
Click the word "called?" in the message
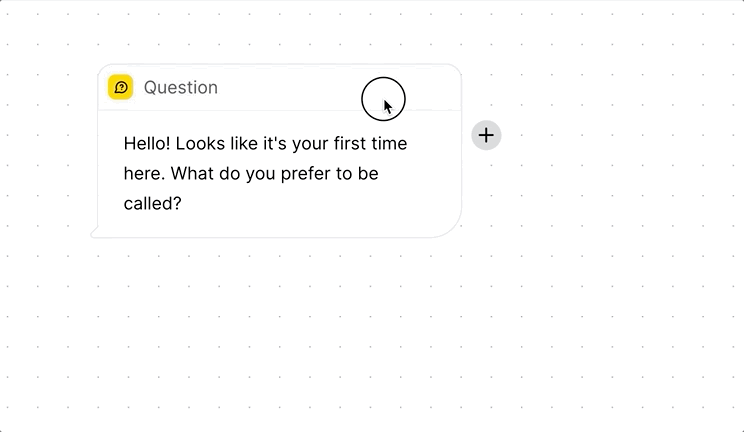tap(152, 204)
